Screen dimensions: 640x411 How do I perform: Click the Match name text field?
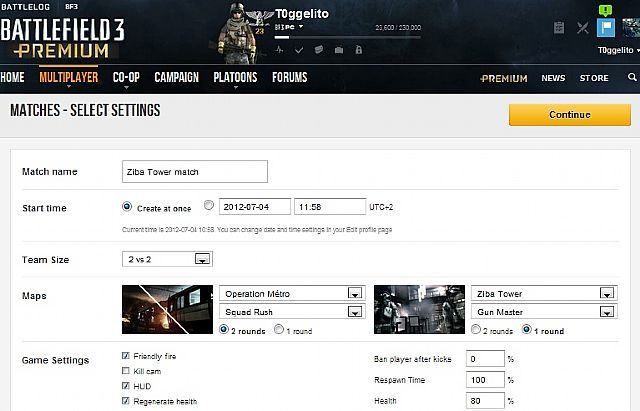click(194, 171)
